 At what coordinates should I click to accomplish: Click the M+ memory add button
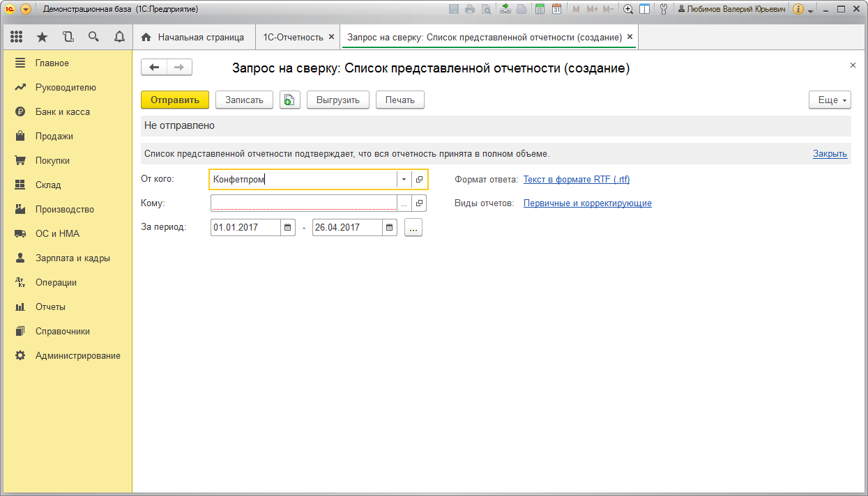[x=592, y=9]
